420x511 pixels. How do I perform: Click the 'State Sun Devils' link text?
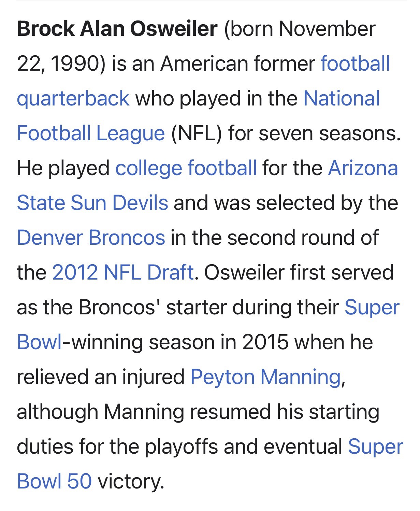click(x=92, y=203)
